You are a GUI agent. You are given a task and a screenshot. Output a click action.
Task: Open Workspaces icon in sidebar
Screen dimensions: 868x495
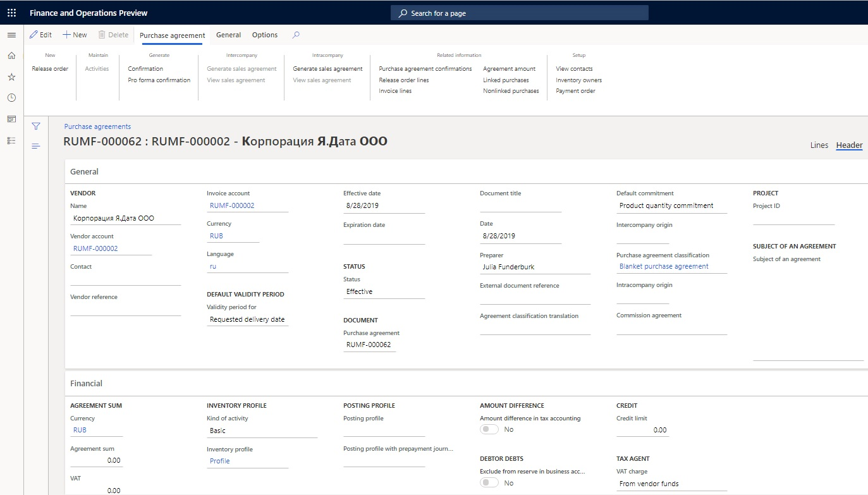[x=11, y=119]
